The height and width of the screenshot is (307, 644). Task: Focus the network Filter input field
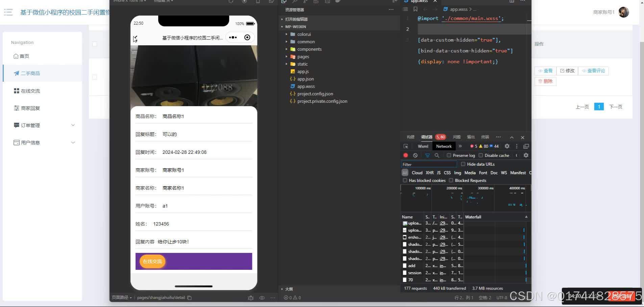pyautogui.click(x=429, y=164)
